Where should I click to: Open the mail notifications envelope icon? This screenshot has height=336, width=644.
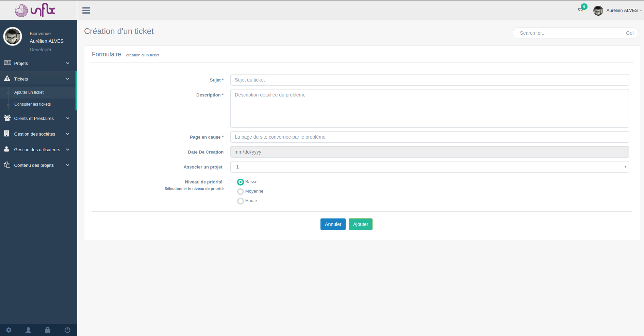click(580, 10)
